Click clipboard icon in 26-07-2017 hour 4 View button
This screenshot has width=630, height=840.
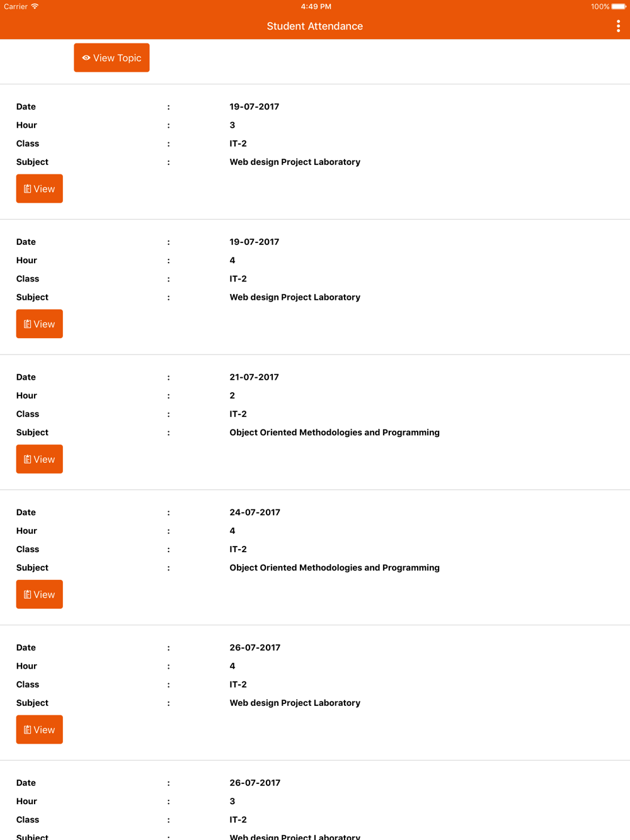pyautogui.click(x=27, y=730)
